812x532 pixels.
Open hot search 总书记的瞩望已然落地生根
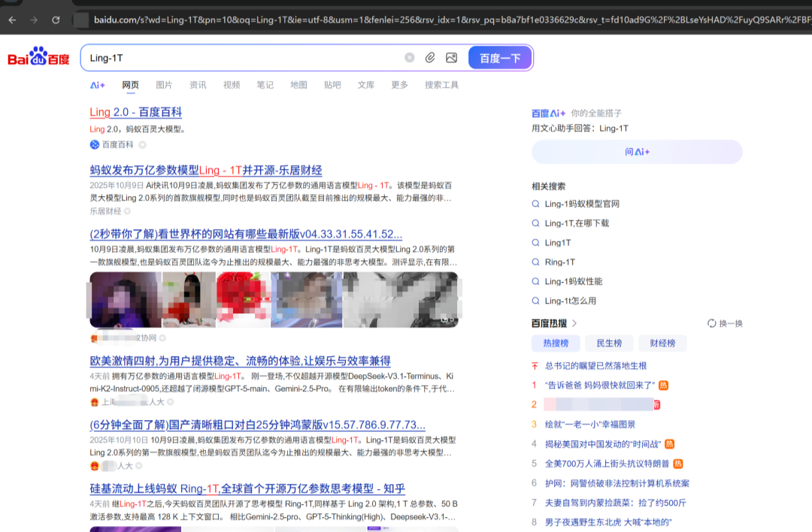[x=595, y=366]
